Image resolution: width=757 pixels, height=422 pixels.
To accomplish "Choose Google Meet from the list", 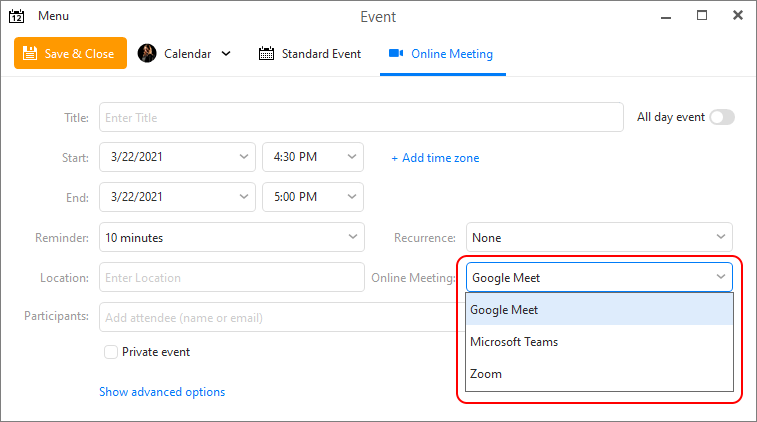I will point(599,309).
